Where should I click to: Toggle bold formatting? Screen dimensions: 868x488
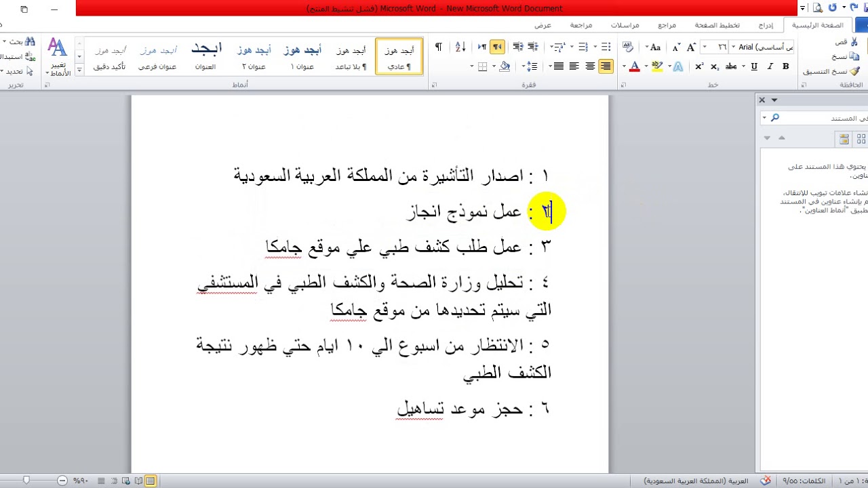pyautogui.click(x=785, y=66)
